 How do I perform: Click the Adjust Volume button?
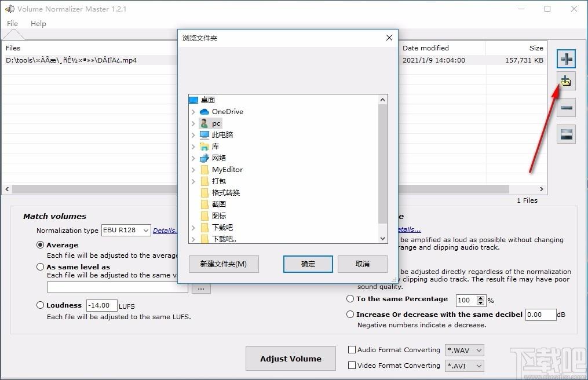tap(291, 359)
